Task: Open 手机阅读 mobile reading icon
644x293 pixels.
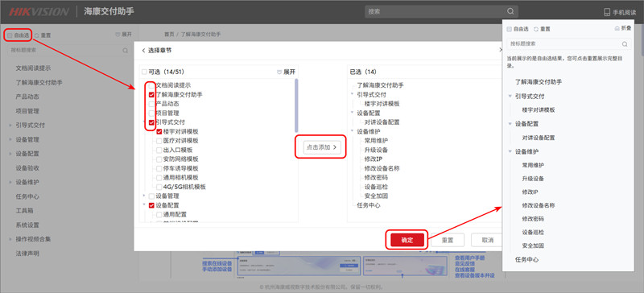Action: (x=607, y=12)
